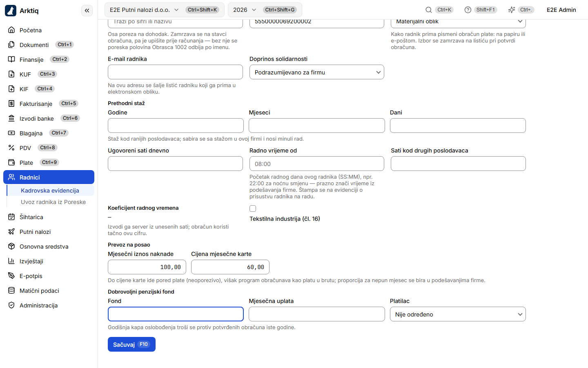Click Mjesečna uplata input field
The width and height of the screenshot is (588, 368).
[317, 314]
